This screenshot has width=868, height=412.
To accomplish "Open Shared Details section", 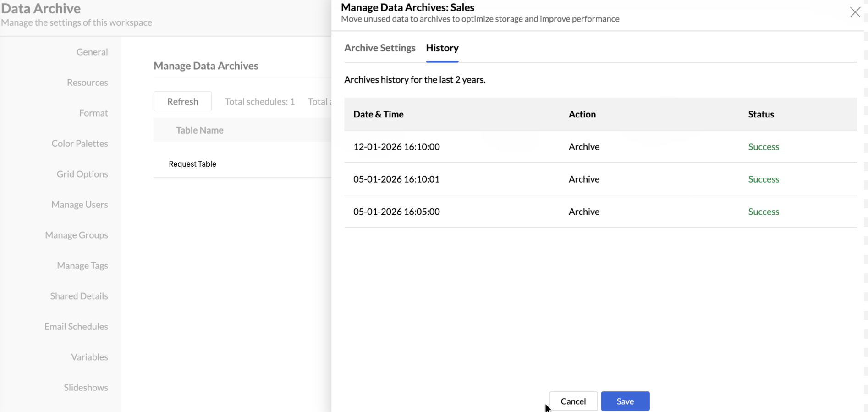I will click(x=79, y=296).
